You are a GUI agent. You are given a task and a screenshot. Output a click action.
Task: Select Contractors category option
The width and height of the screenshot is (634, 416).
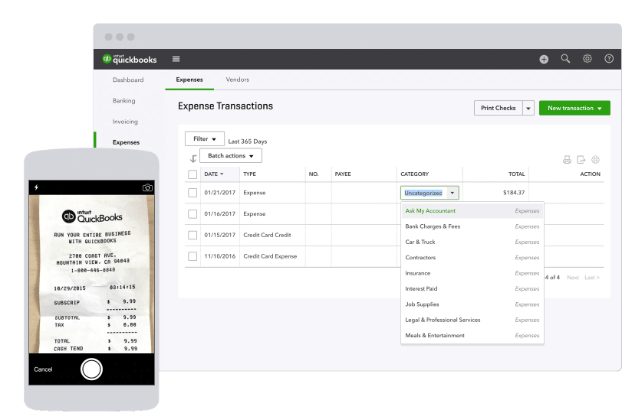(x=472, y=258)
